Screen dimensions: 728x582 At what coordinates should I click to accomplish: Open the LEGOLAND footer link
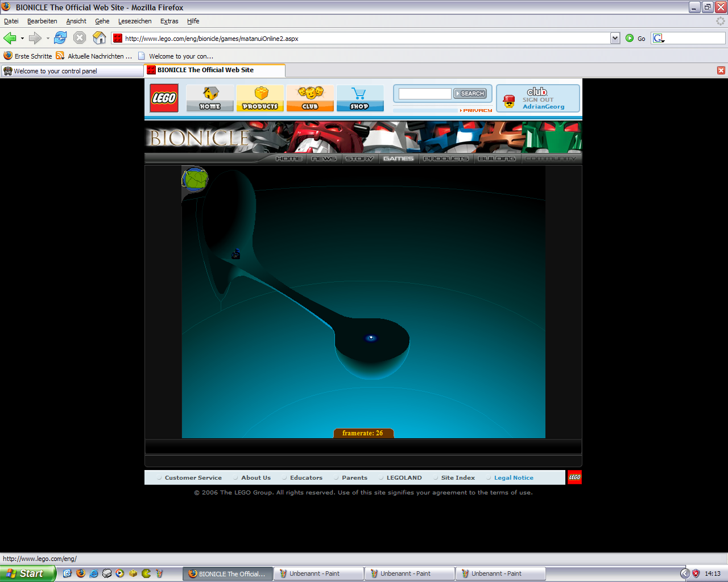pos(404,478)
